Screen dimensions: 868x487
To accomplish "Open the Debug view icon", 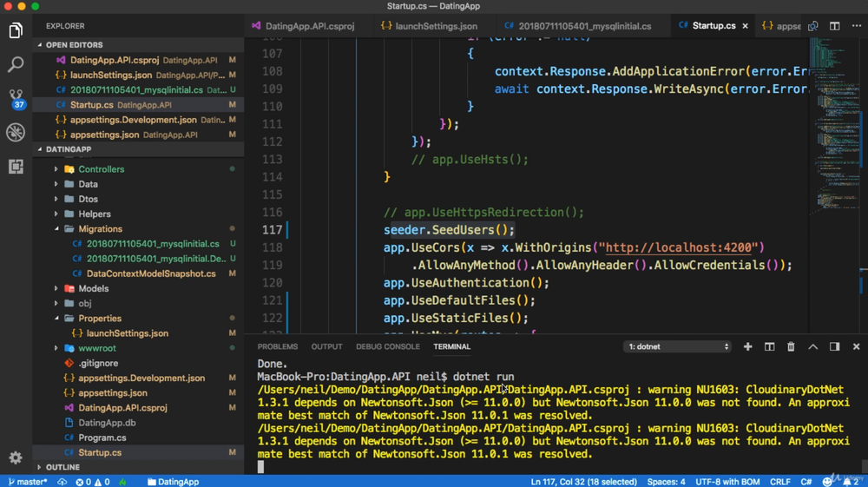I will click(16, 132).
